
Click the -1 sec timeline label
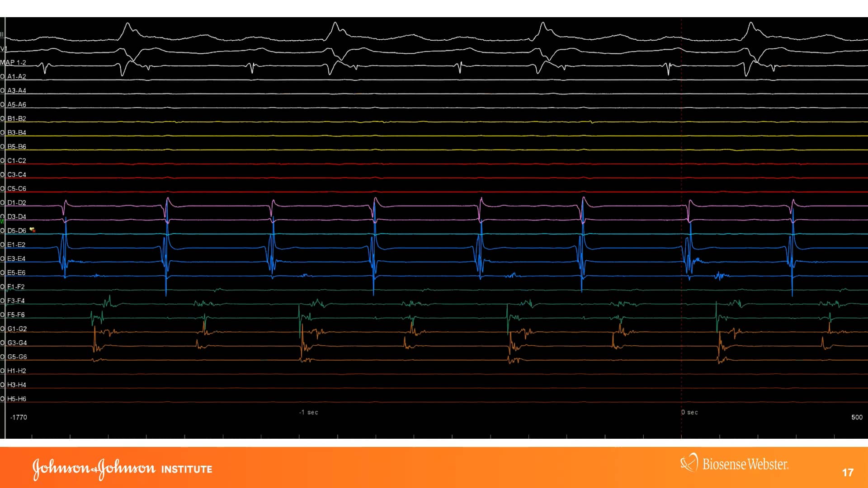tap(308, 412)
